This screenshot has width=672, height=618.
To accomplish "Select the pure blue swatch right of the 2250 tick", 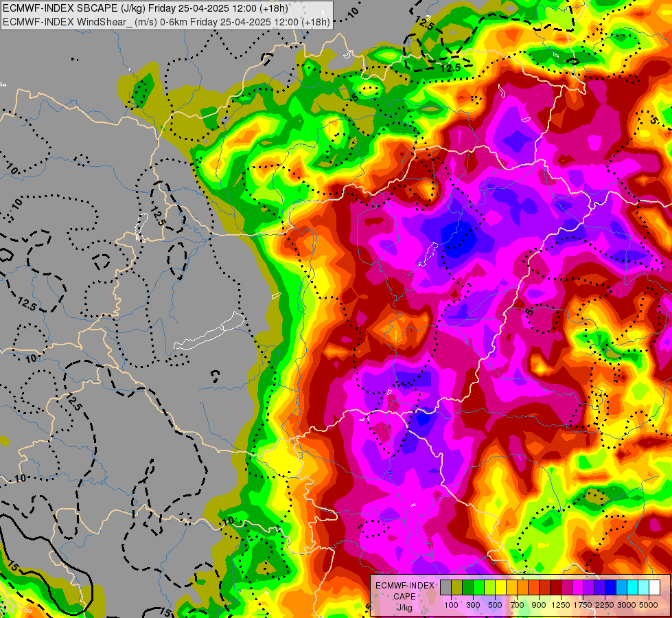I will click(611, 587).
